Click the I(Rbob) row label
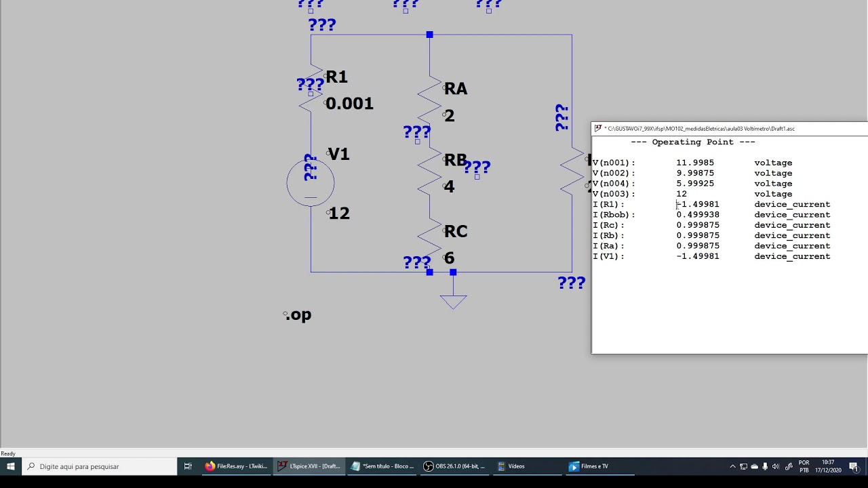The image size is (868, 488). click(614, 215)
